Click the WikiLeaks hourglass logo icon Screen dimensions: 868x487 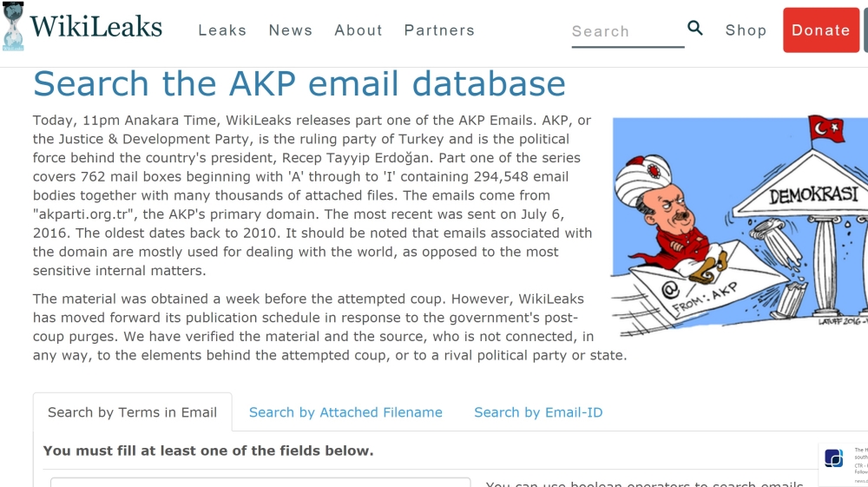click(x=13, y=27)
